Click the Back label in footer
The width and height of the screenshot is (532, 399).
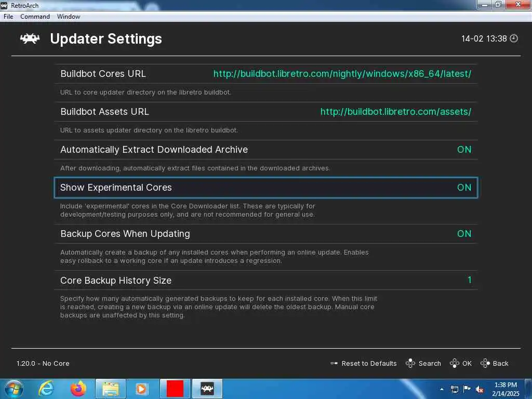pos(500,363)
